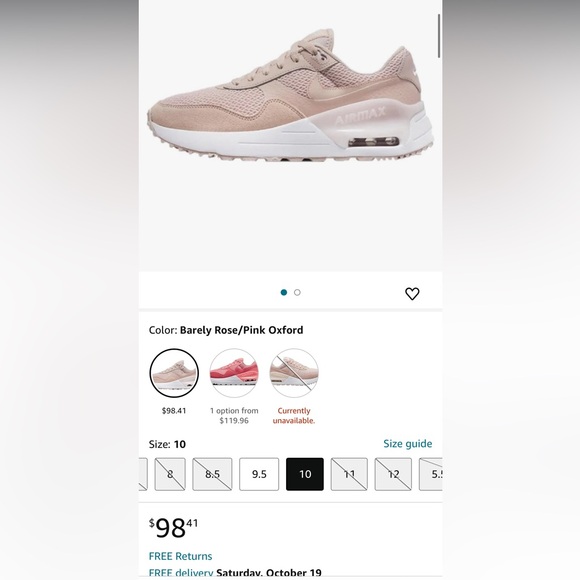Select the Barely Rose/Pink Oxford color swatch
Screen dimensions: 580x580
pyautogui.click(x=174, y=373)
